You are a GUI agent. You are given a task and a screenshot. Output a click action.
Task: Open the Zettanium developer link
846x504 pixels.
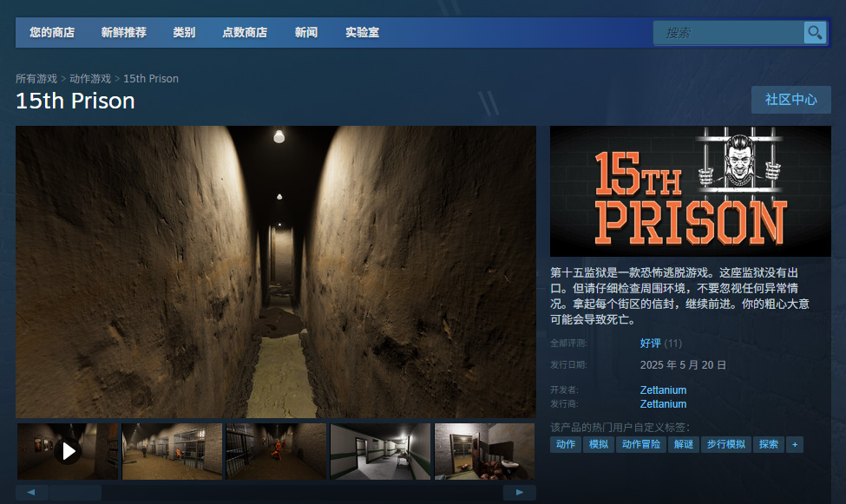point(663,390)
